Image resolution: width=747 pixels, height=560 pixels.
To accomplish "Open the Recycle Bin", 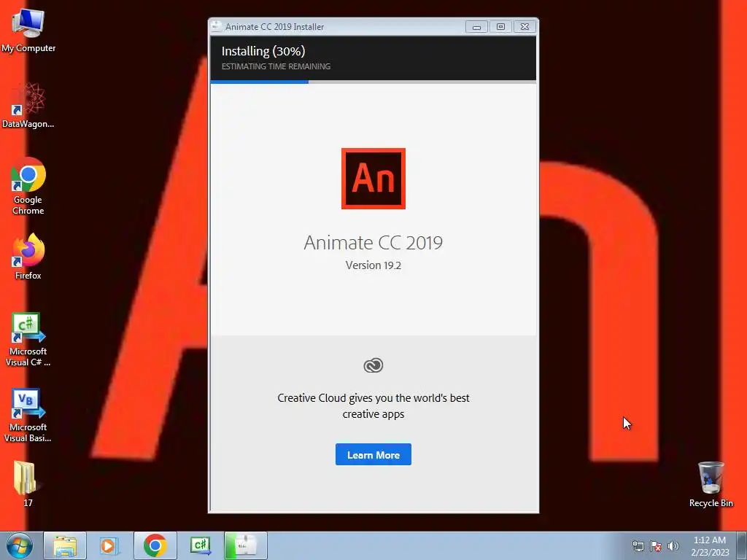I will pyautogui.click(x=711, y=484).
